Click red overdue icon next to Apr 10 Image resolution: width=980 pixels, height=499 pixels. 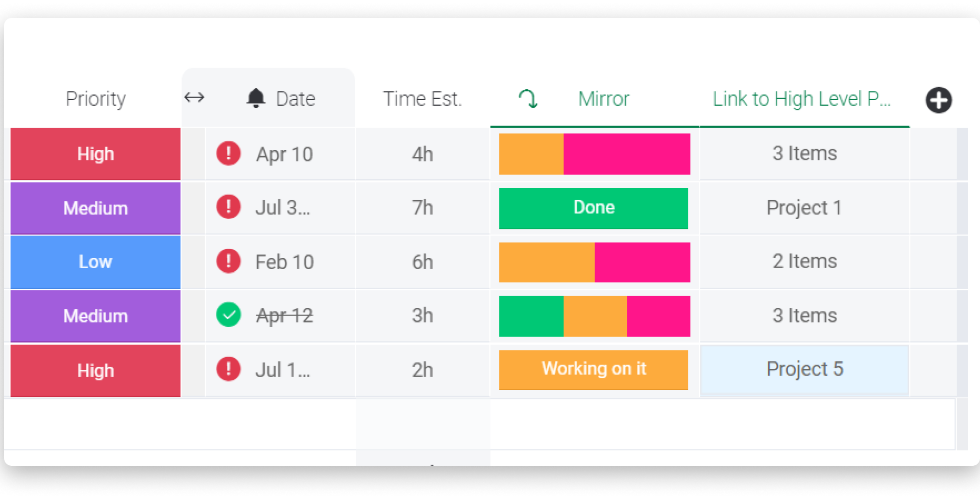[228, 153]
